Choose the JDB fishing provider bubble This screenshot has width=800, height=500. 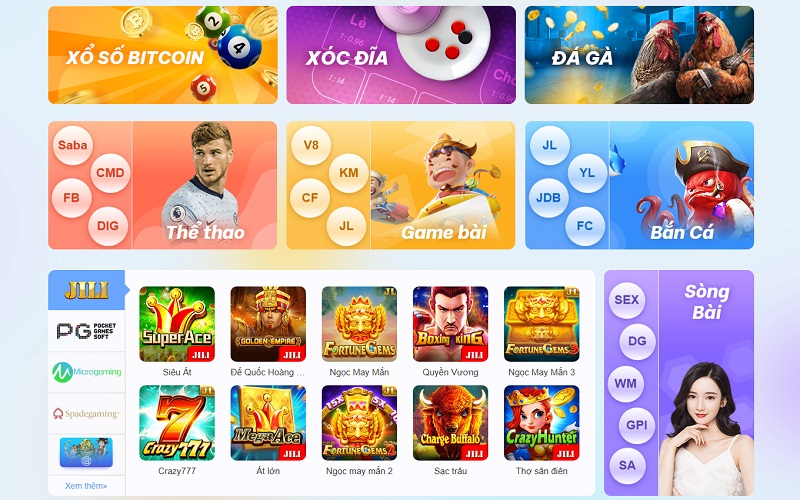[x=548, y=198]
